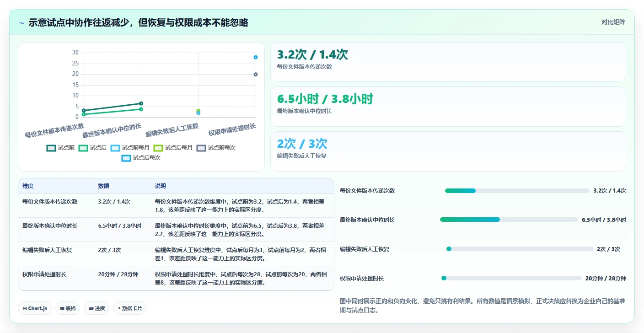Click the 权限申请处理时长 cell in the table
Viewport: 644px width, 333px height.
pyautogui.click(x=56, y=278)
